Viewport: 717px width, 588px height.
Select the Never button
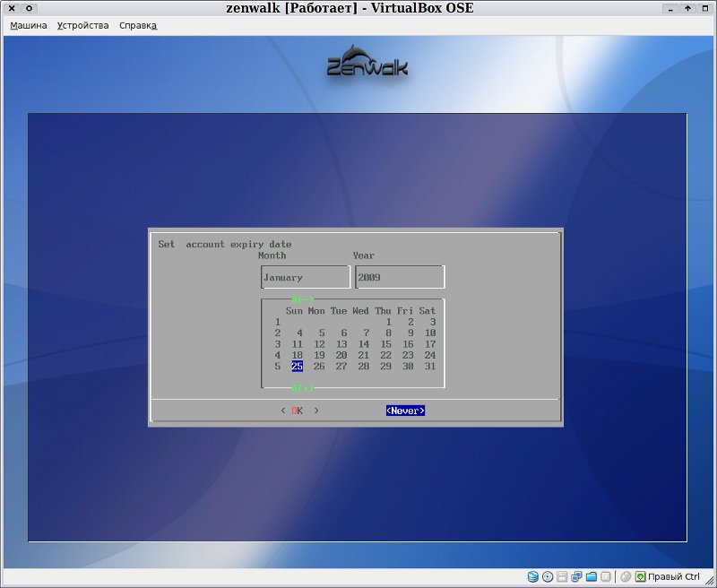coord(405,411)
